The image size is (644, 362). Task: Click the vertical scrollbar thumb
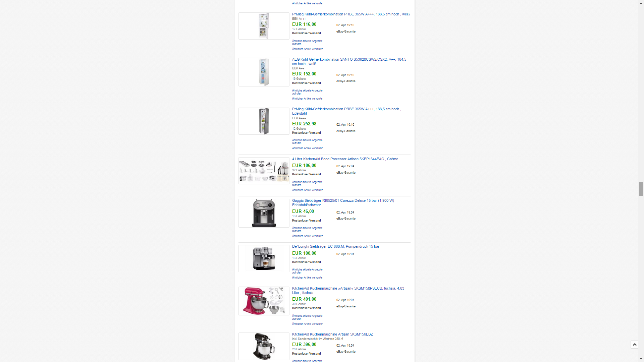pos(641,189)
